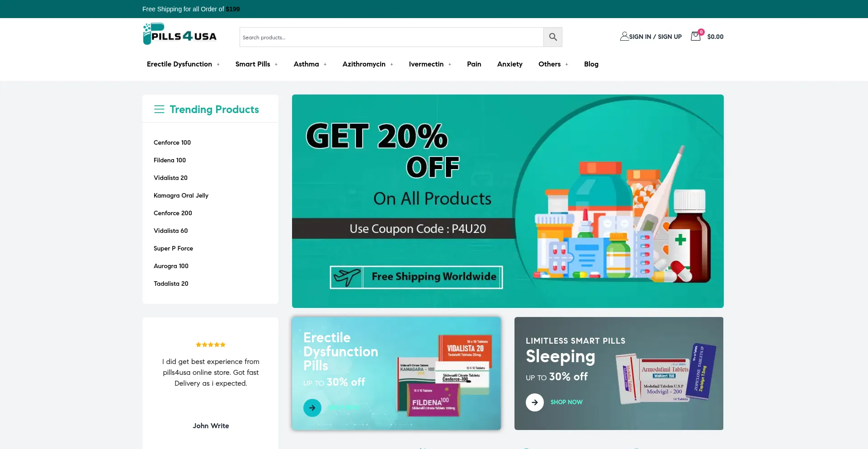Expand the Others menu plus indicator
868x449 pixels.
[x=566, y=65]
